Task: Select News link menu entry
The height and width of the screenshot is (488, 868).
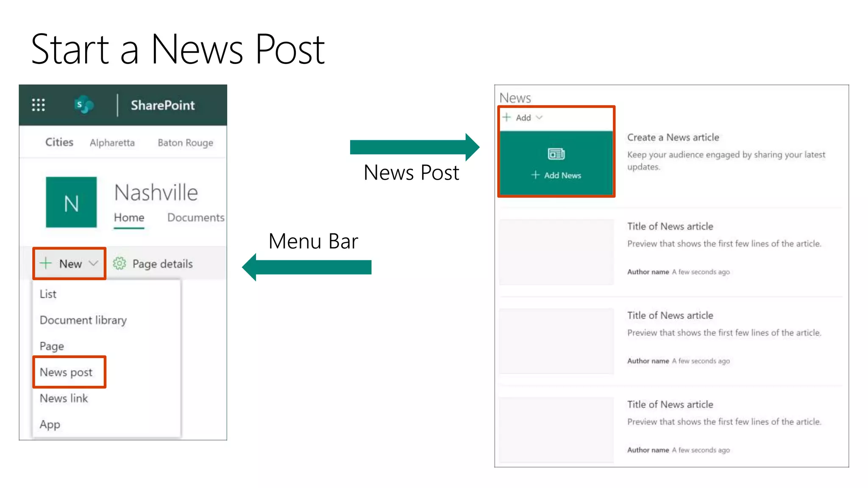Action: click(x=64, y=398)
